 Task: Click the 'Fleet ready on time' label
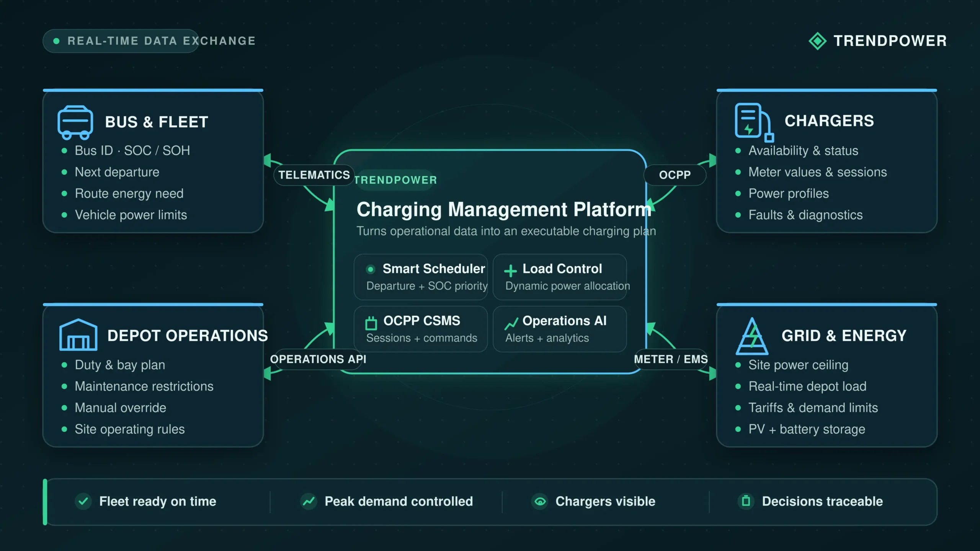(158, 502)
